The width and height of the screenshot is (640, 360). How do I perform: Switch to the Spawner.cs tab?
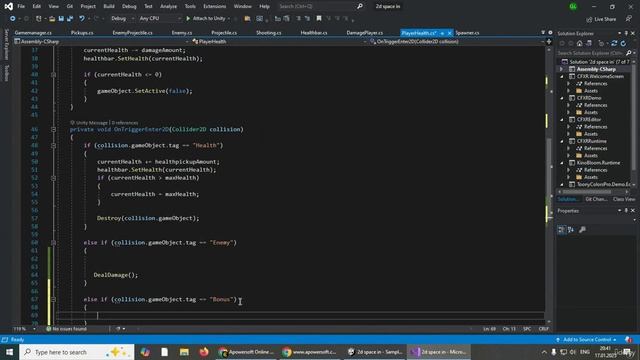(x=467, y=33)
